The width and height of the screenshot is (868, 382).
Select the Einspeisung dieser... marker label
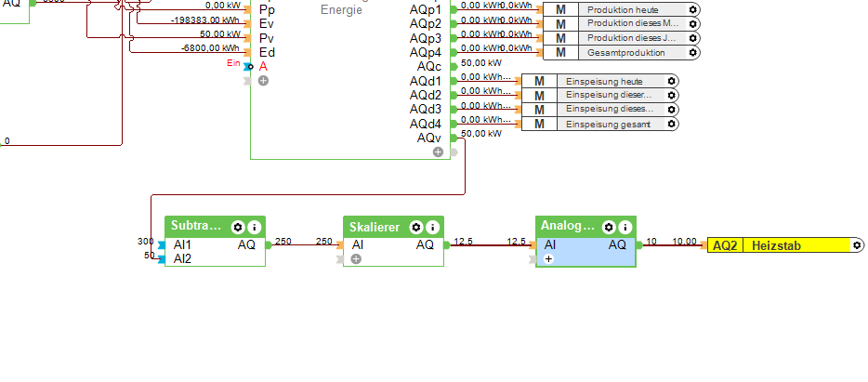(x=609, y=95)
